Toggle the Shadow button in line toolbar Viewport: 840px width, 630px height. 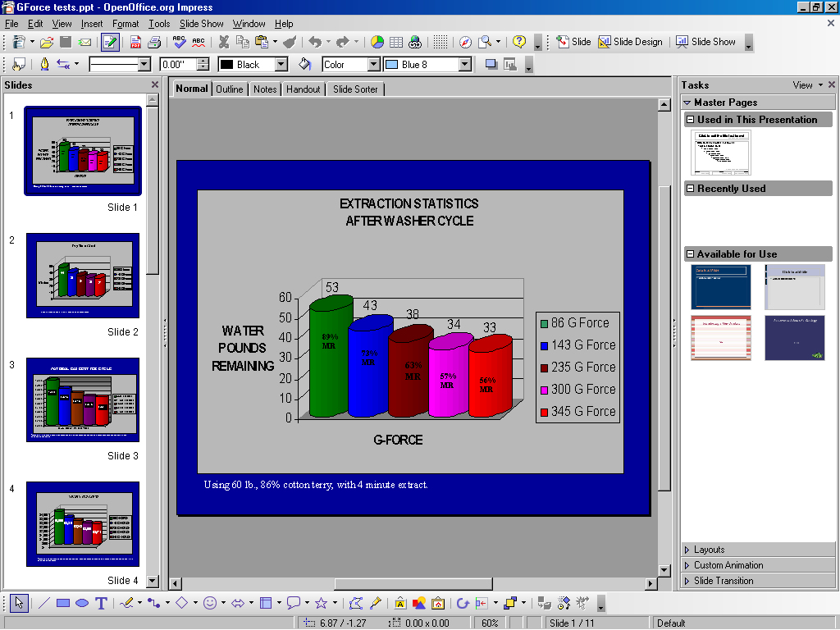tap(491, 64)
